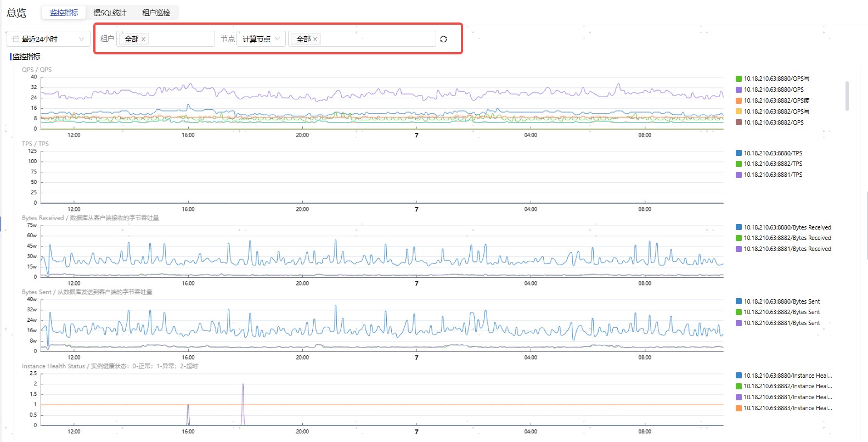Click the 租户 filter label
This screenshot has width=868, height=442.
107,38
